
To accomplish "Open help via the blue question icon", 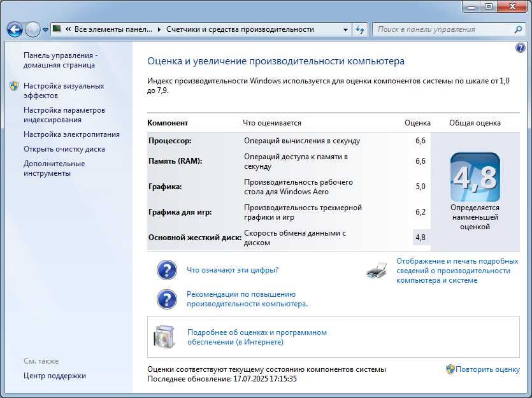I will (520, 48).
